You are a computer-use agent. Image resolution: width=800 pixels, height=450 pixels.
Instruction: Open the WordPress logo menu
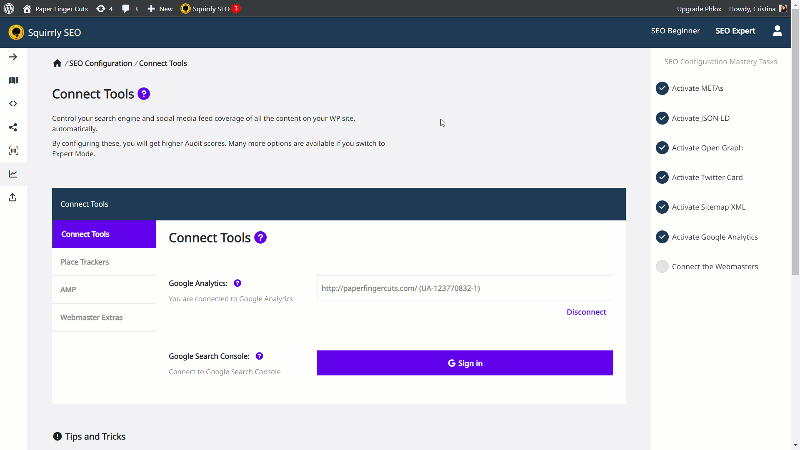9,9
